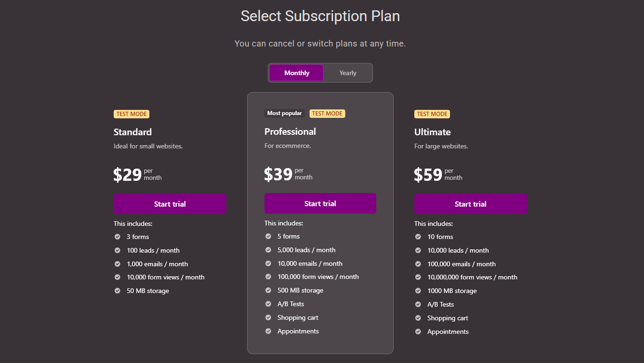Click checkmark icon next to "500 MB storage"
644x363 pixels.
tap(268, 290)
